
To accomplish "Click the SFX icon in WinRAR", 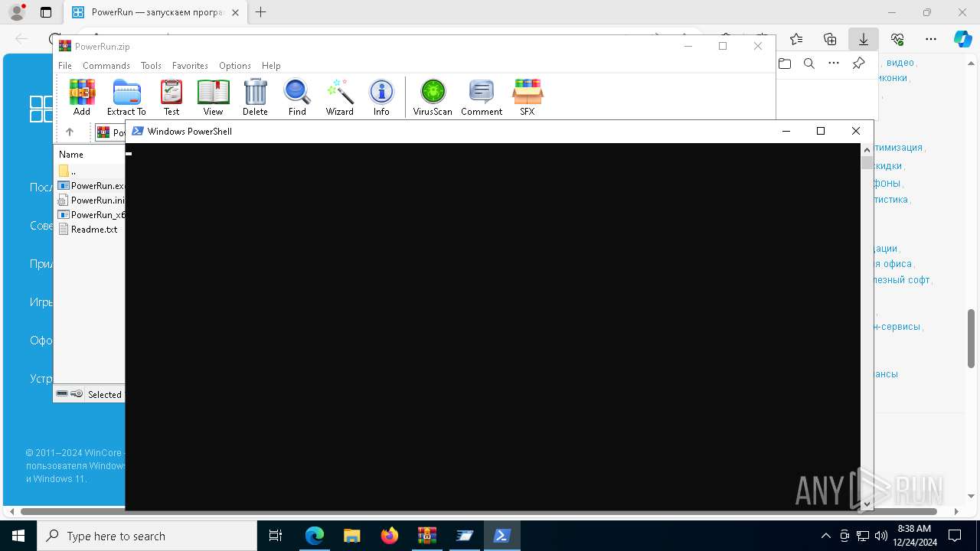I will [528, 97].
